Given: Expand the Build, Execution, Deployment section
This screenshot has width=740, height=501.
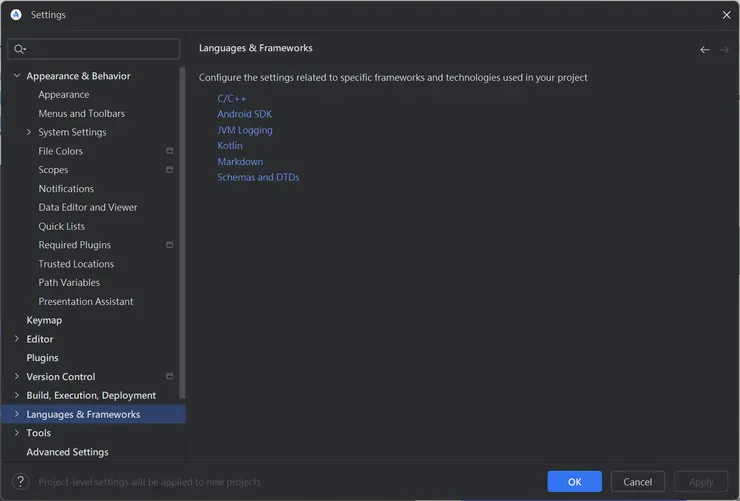Looking at the screenshot, I should (x=17, y=395).
